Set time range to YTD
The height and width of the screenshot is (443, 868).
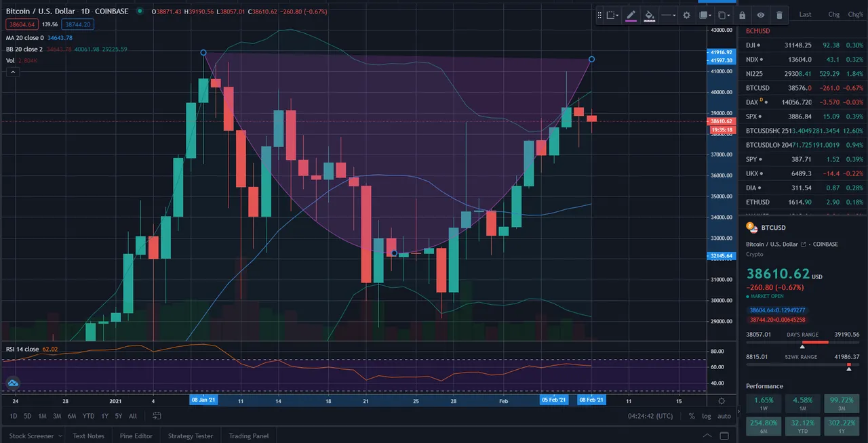88,416
